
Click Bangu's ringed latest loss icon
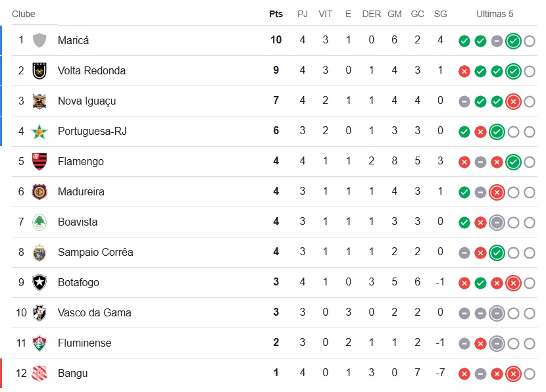click(513, 374)
